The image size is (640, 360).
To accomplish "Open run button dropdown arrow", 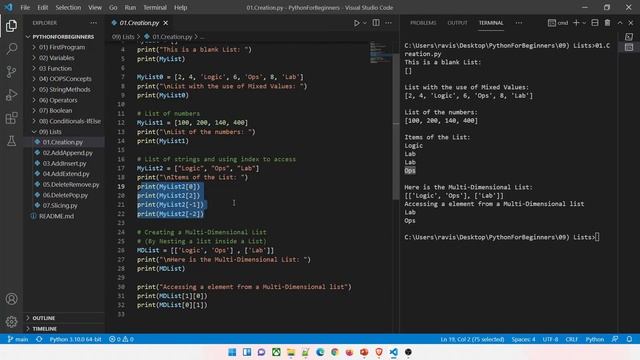I will click(364, 23).
